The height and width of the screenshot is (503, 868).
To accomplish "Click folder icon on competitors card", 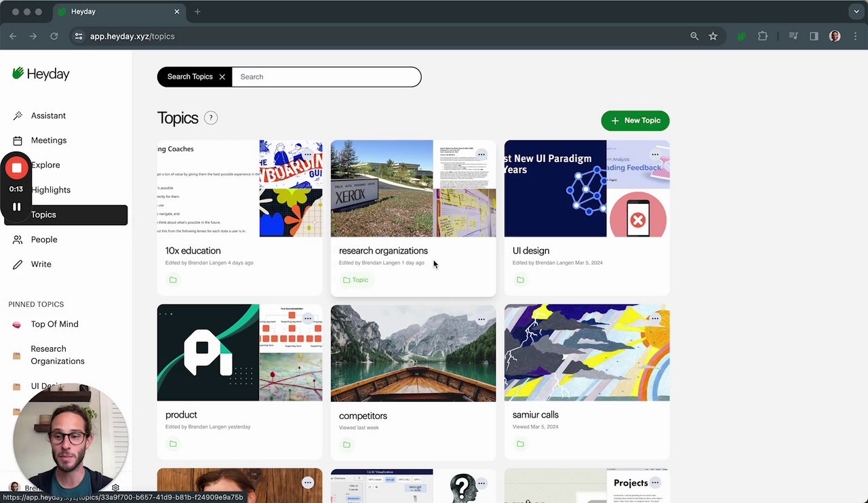I will coord(347,444).
